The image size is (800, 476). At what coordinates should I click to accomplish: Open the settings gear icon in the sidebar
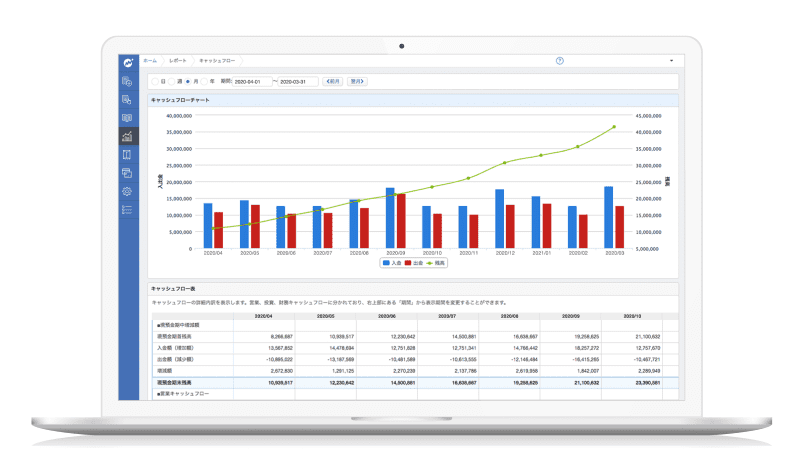tap(127, 191)
